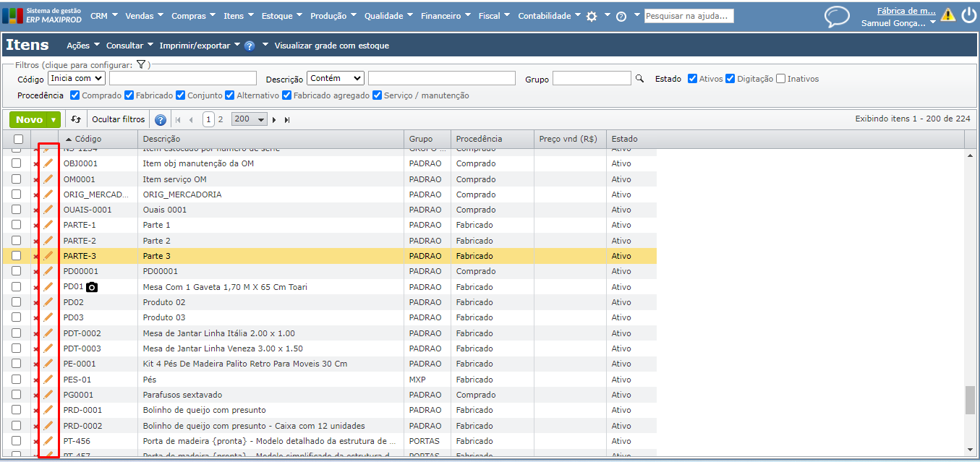
Task: Open the CRM menu
Action: click(x=104, y=16)
